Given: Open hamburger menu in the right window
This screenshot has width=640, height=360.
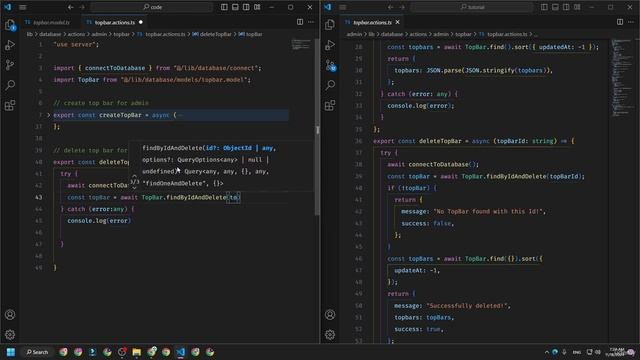Looking at the screenshot, I should (343, 7).
